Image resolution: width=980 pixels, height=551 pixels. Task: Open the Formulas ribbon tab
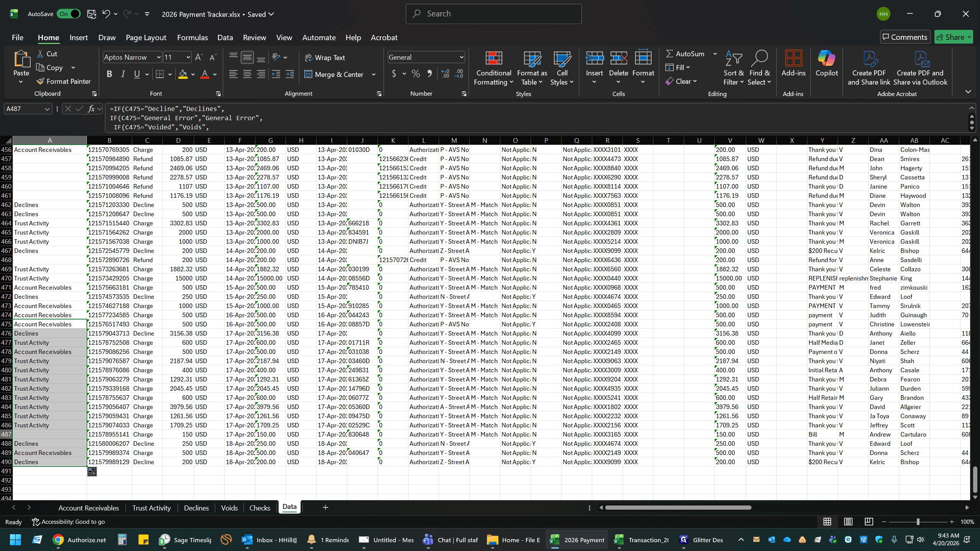(x=192, y=37)
